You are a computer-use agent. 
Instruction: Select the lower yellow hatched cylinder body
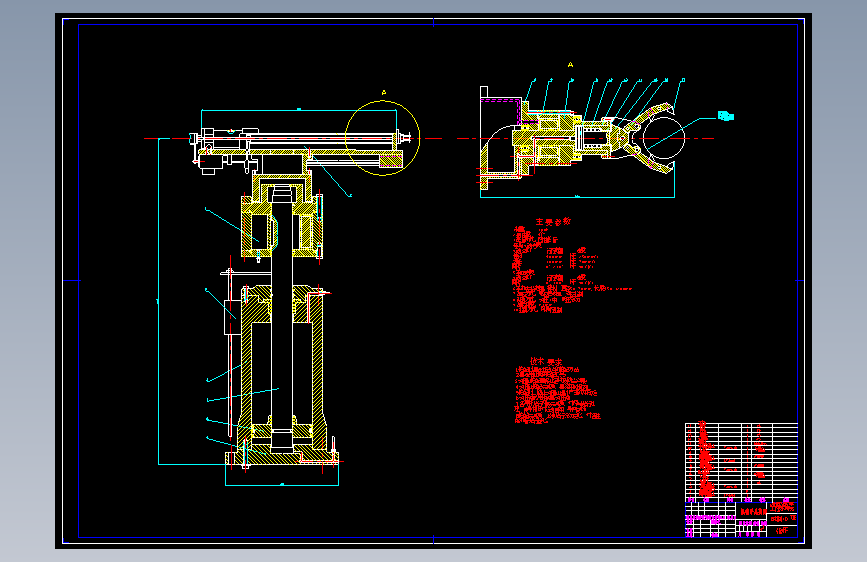click(x=282, y=368)
